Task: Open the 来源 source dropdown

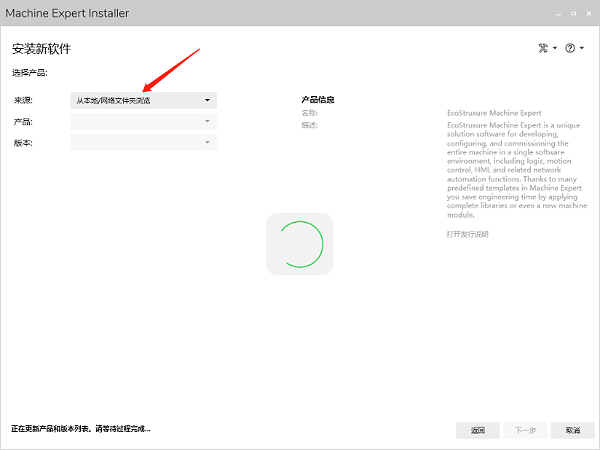Action: [143, 100]
